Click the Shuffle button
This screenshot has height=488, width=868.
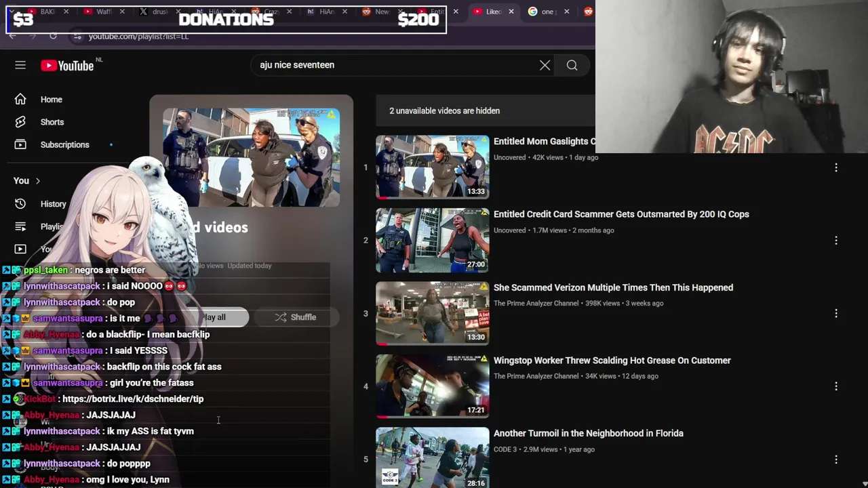click(296, 317)
